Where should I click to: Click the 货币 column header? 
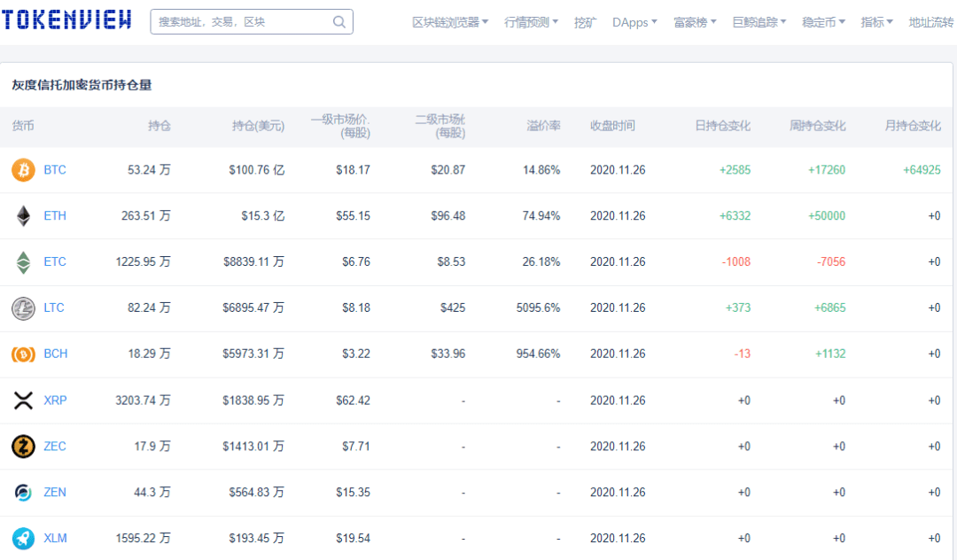23,127
